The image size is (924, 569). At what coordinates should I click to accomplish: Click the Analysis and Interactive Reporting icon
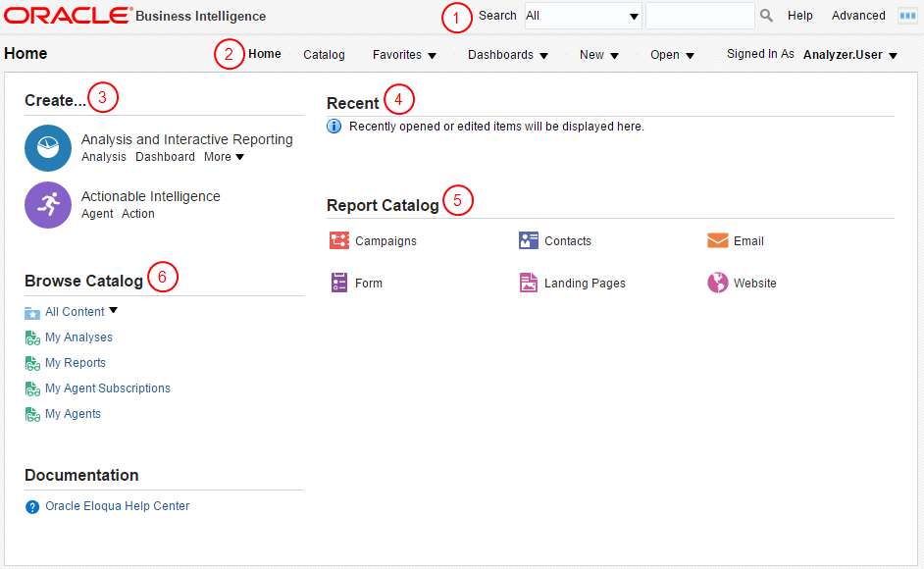click(48, 148)
